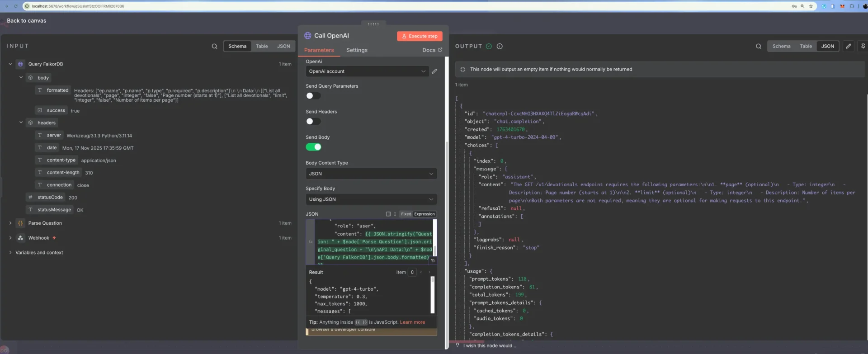
Task: Go Back to canvas
Action: (x=27, y=21)
